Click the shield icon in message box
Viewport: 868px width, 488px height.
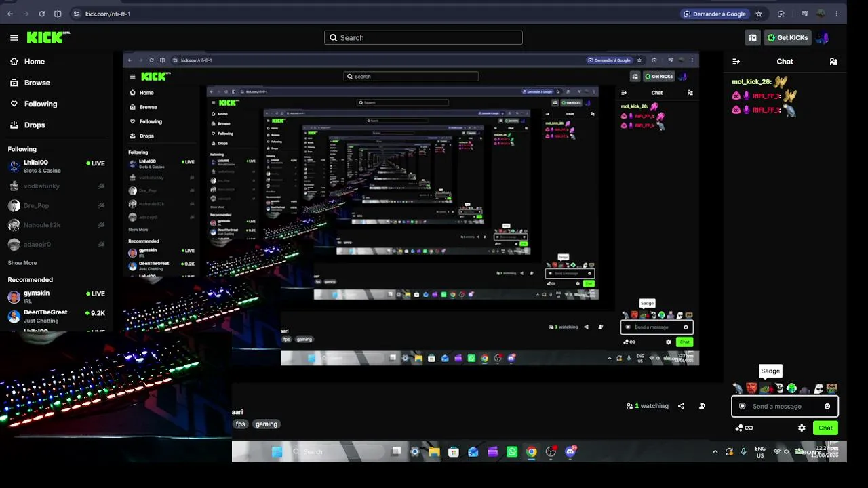coord(742,407)
